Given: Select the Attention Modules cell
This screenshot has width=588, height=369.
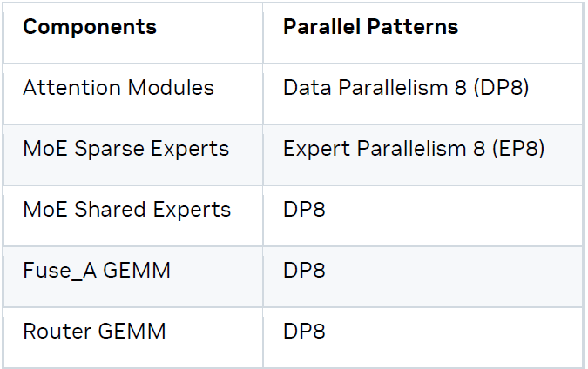Looking at the screenshot, I should click(x=118, y=88).
